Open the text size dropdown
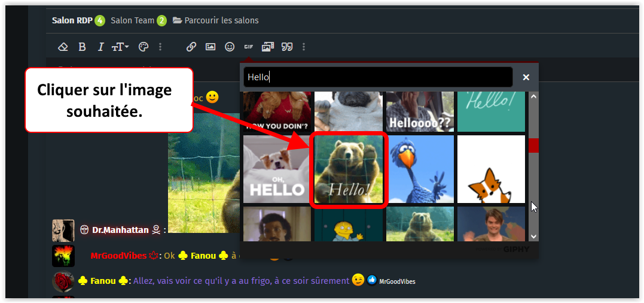Screen dimensions: 644x303 pyautogui.click(x=120, y=47)
